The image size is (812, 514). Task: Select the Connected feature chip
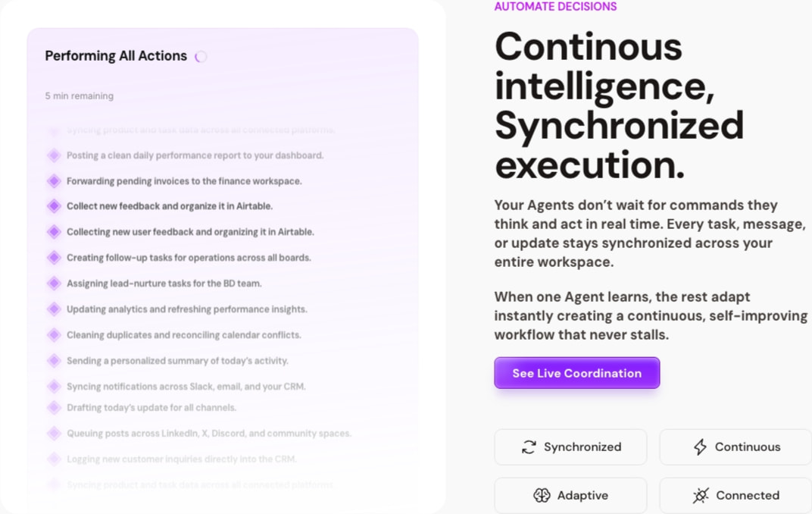736,495
